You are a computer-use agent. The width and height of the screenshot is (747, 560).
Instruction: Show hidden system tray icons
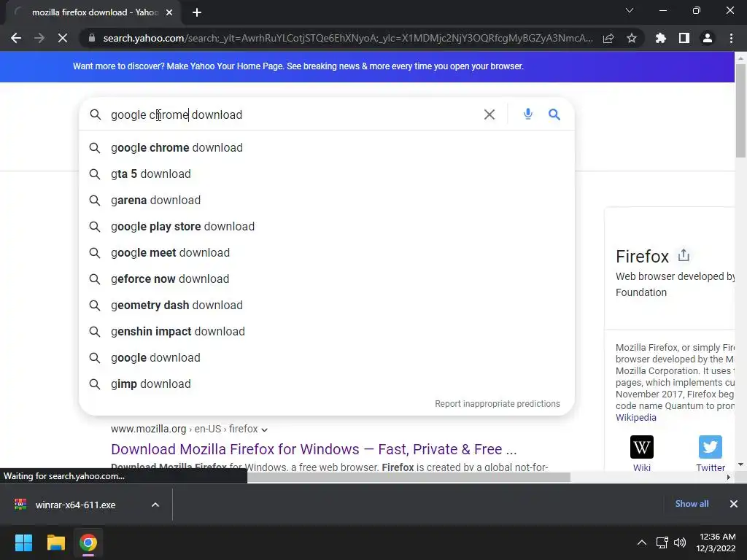(x=642, y=542)
